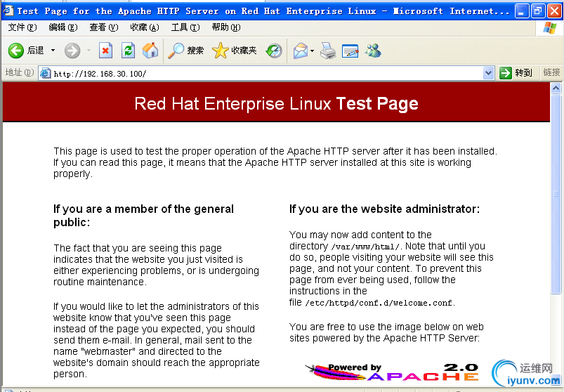Click the 'Red Hat Enterprise Linux Test Page' heading
Image resolution: width=564 pixels, height=392 pixels.
click(x=276, y=103)
